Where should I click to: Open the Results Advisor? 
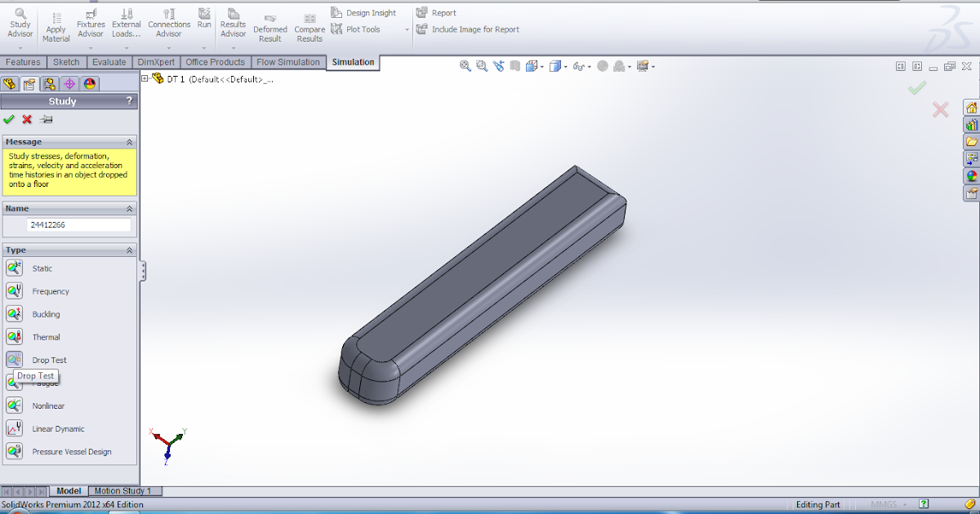233,24
